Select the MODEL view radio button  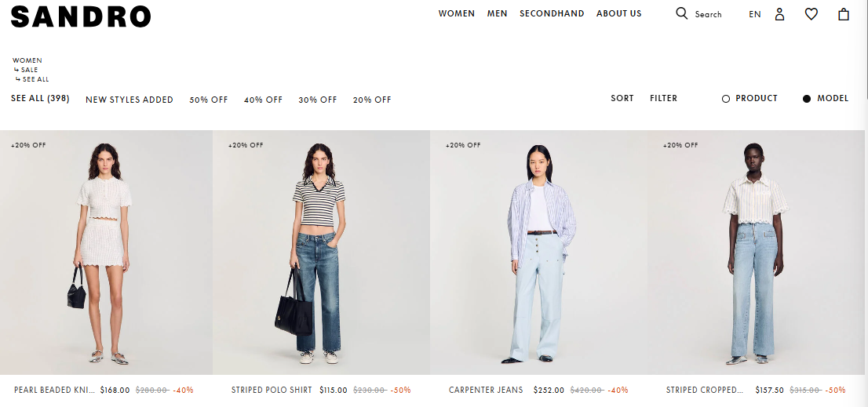(x=807, y=99)
